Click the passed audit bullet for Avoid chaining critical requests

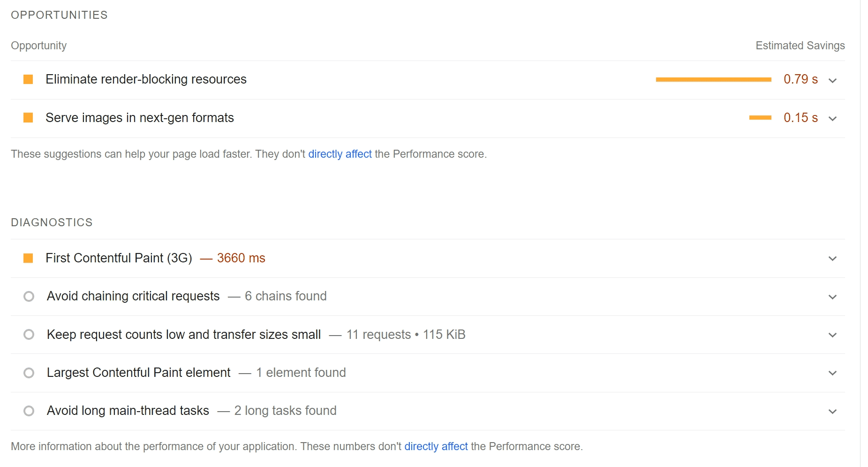click(29, 296)
